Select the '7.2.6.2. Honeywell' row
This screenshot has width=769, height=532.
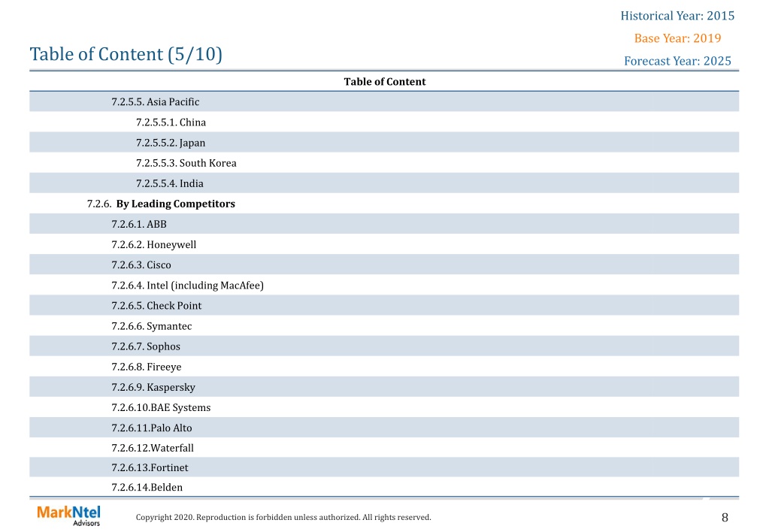tap(384, 244)
